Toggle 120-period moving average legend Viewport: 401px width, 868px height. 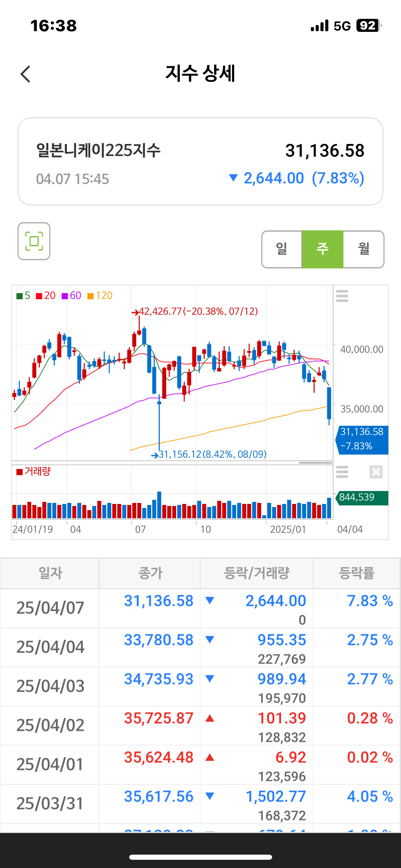click(100, 296)
